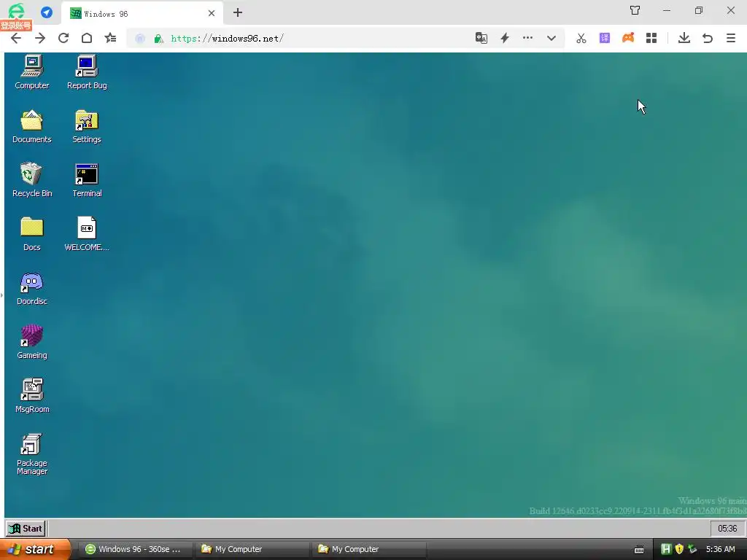Open the Docs folder
This screenshot has width=747, height=560.
[x=32, y=234]
